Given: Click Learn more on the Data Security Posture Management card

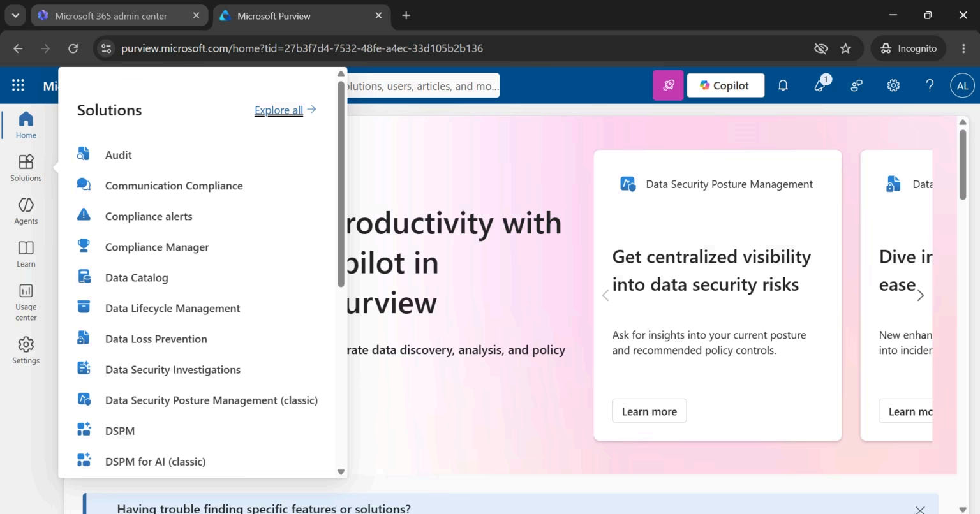Looking at the screenshot, I should [649, 411].
